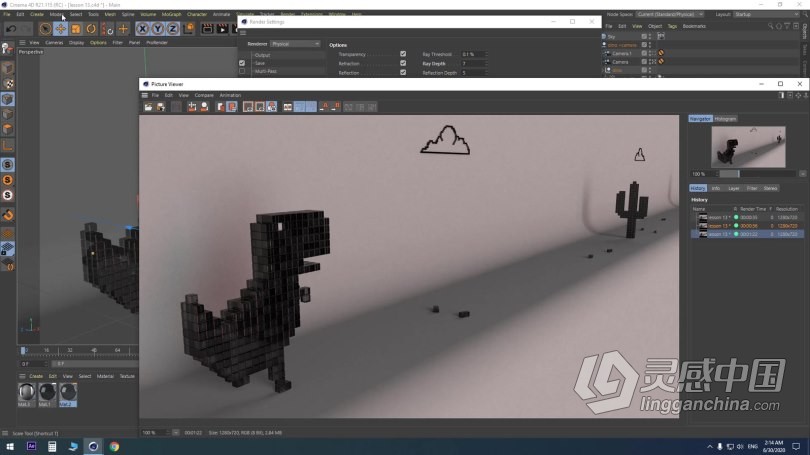This screenshot has width=810, height=455.
Task: Open Create menu in Material Manager
Action: click(36, 376)
